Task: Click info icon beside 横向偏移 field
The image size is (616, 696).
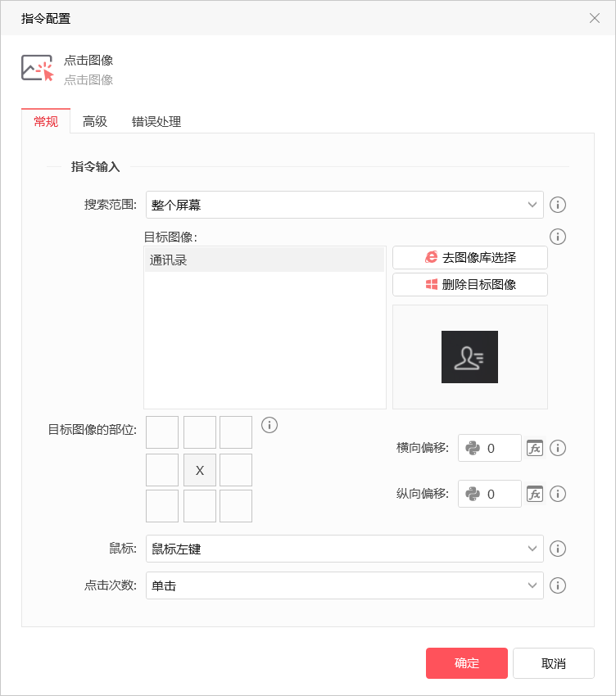Action: 557,448
